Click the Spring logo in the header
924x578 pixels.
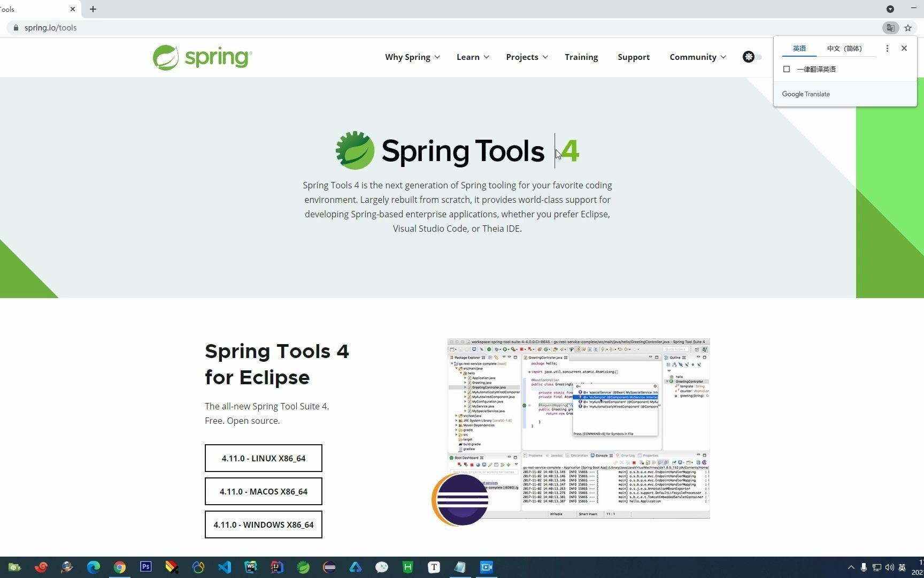(202, 57)
